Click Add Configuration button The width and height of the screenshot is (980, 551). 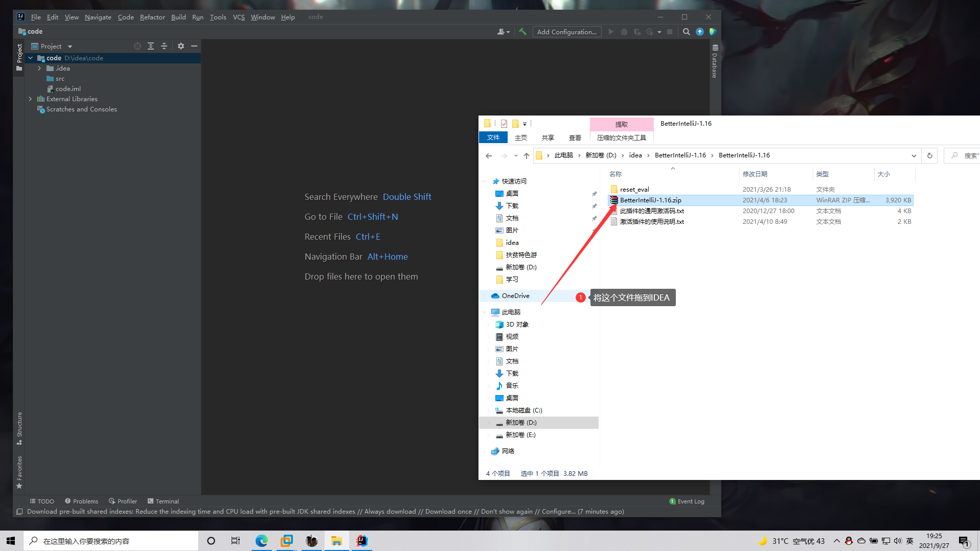coord(566,32)
